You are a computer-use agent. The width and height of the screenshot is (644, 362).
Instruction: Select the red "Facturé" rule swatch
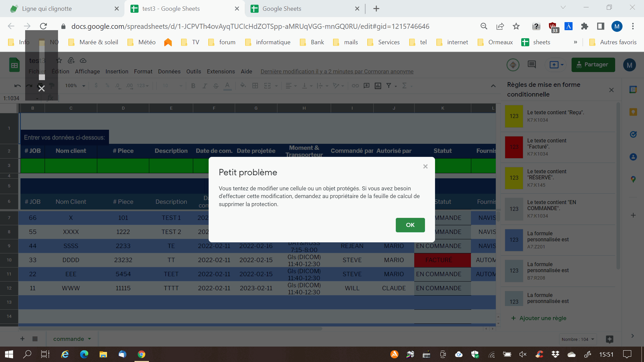pyautogui.click(x=514, y=147)
